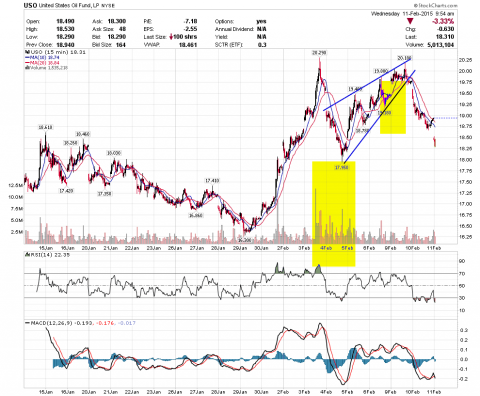Click the 'Low:' label in the quote table
480x396 pixels.
pos(32,37)
